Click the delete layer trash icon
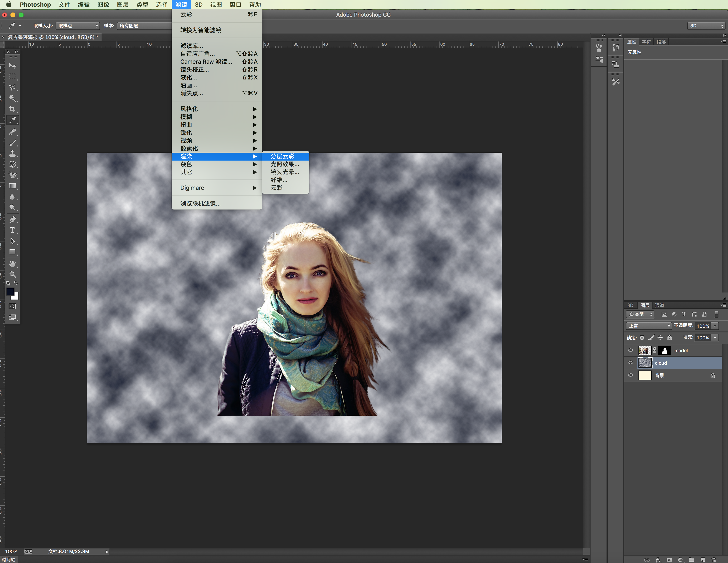The height and width of the screenshot is (563, 728). (713, 560)
